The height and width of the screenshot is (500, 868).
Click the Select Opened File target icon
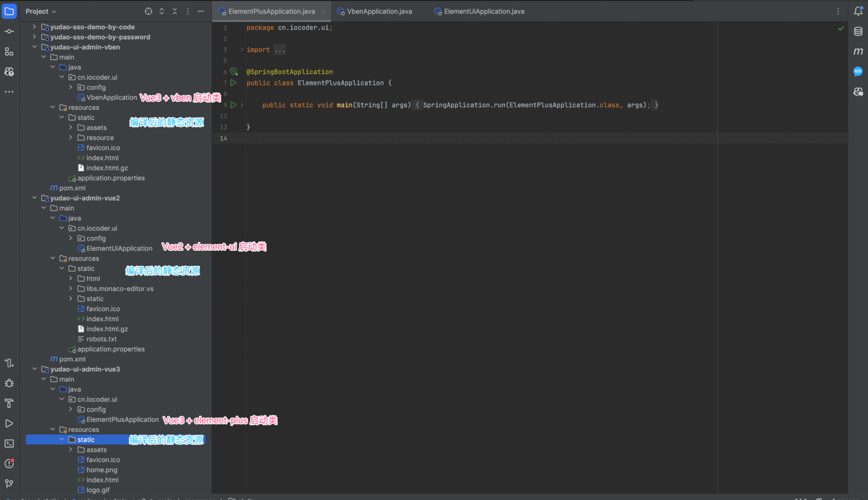coord(148,11)
